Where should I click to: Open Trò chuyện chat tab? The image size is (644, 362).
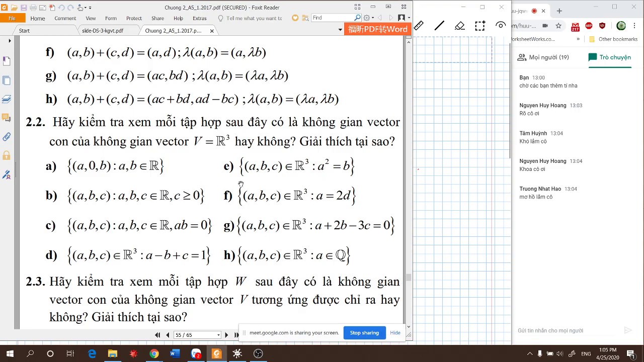(610, 57)
